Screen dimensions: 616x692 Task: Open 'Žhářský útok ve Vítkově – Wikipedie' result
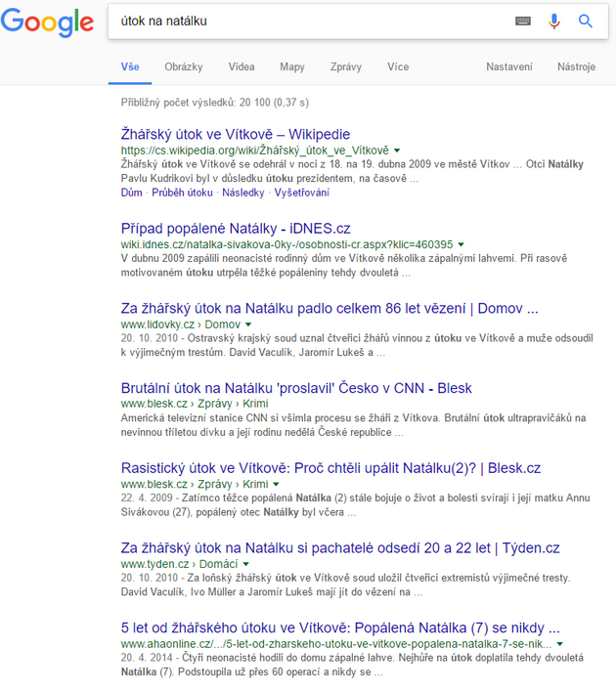tap(236, 134)
